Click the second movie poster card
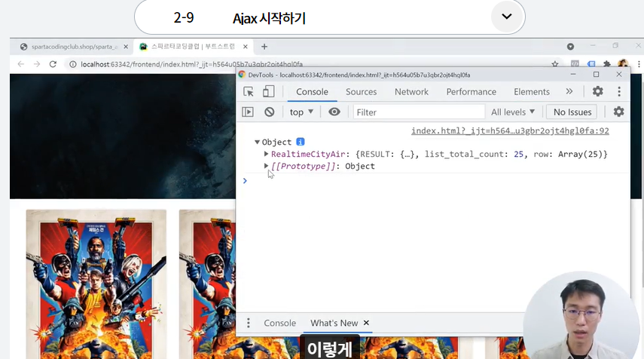This screenshot has height=359, width=644. tap(207, 284)
